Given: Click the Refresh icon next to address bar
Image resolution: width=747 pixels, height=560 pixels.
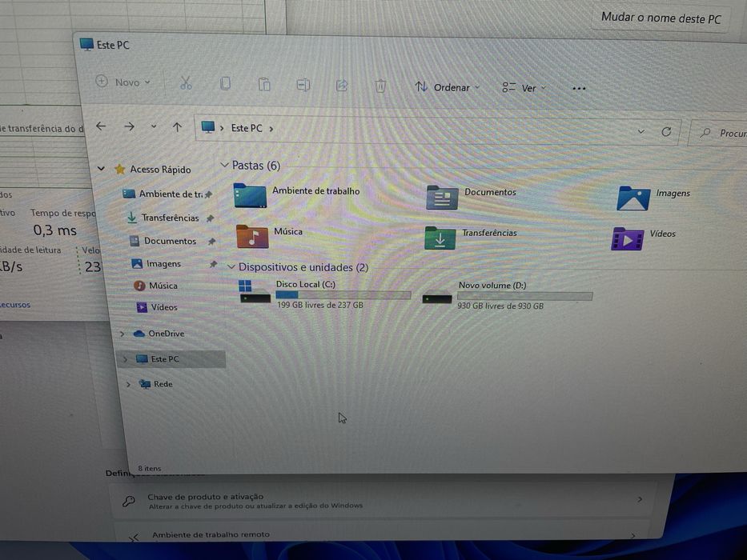Looking at the screenshot, I should coord(666,131).
